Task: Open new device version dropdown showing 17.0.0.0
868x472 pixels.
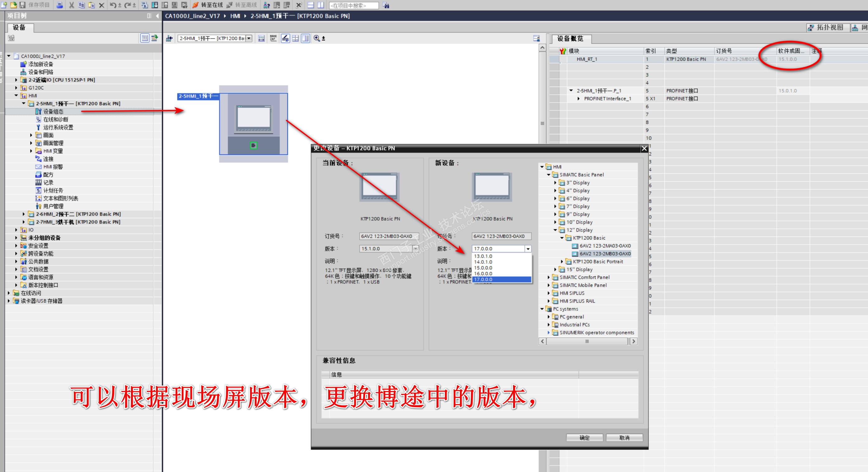Action: [528, 249]
